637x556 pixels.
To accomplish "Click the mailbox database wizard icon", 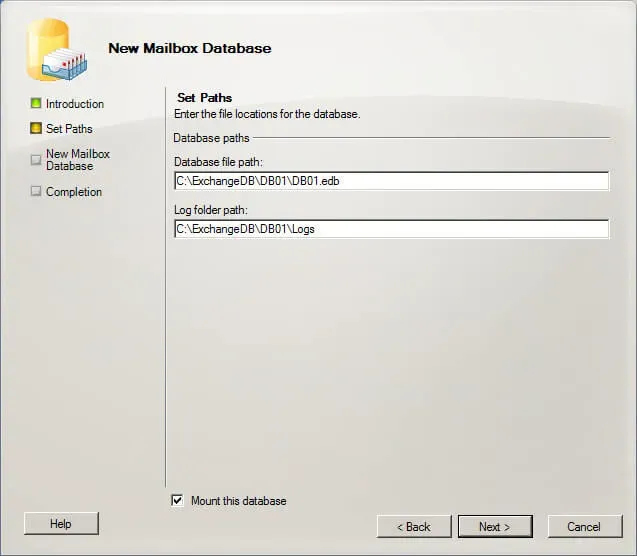I will pos(56,50).
